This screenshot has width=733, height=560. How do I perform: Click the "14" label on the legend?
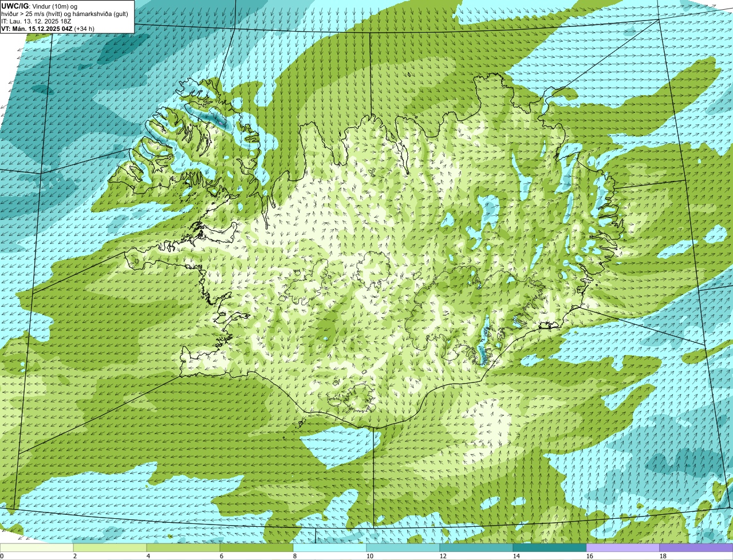517,556
